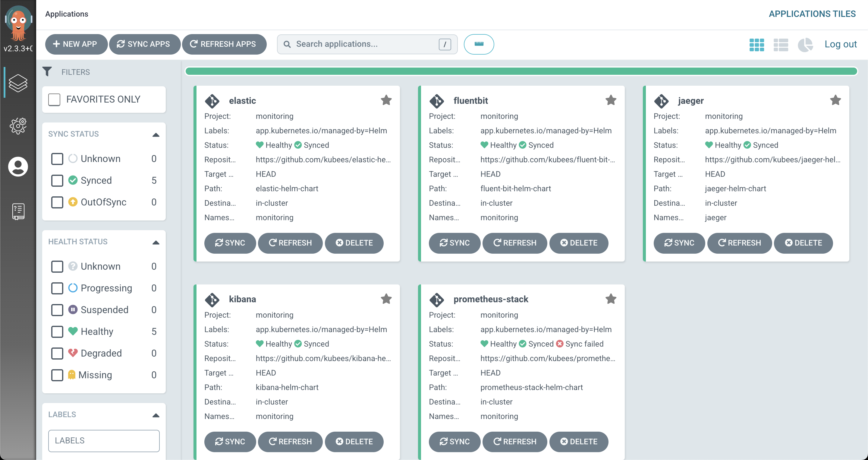Check the OutOfSync filter checkbox
This screenshot has width=868, height=460.
point(57,202)
